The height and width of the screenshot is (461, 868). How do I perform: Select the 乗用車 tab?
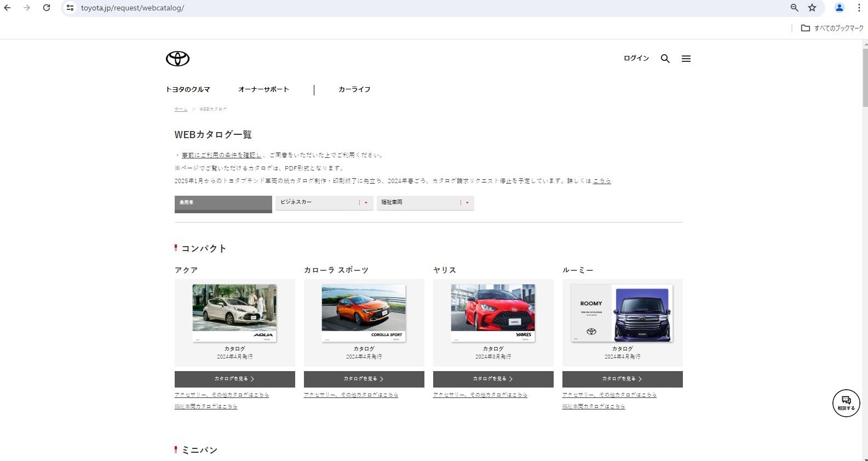point(223,204)
